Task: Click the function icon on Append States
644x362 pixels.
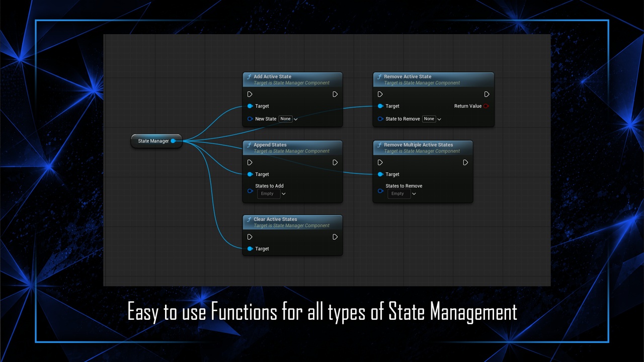Action: (x=249, y=145)
